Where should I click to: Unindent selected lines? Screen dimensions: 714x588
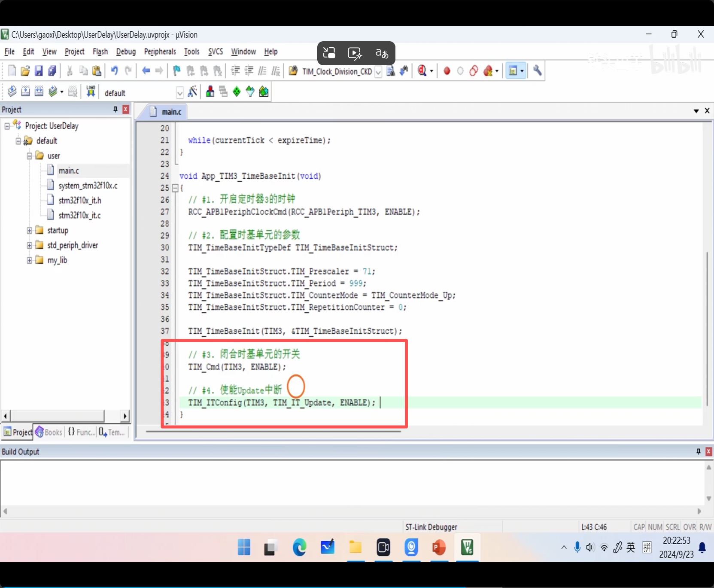point(249,71)
